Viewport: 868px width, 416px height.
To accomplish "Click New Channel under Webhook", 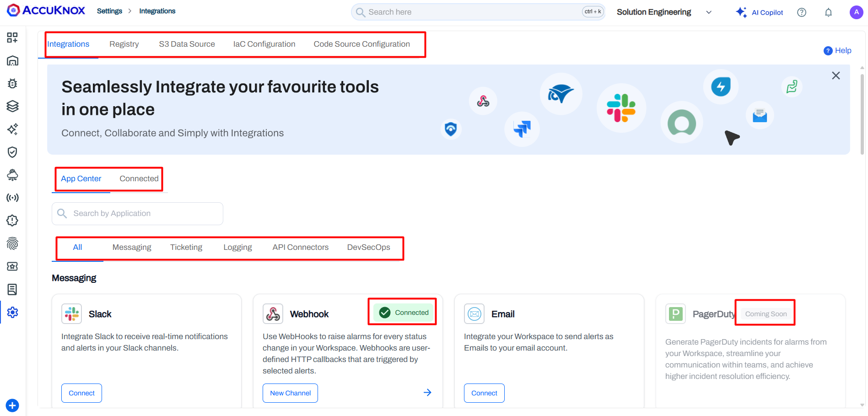I will (x=290, y=393).
